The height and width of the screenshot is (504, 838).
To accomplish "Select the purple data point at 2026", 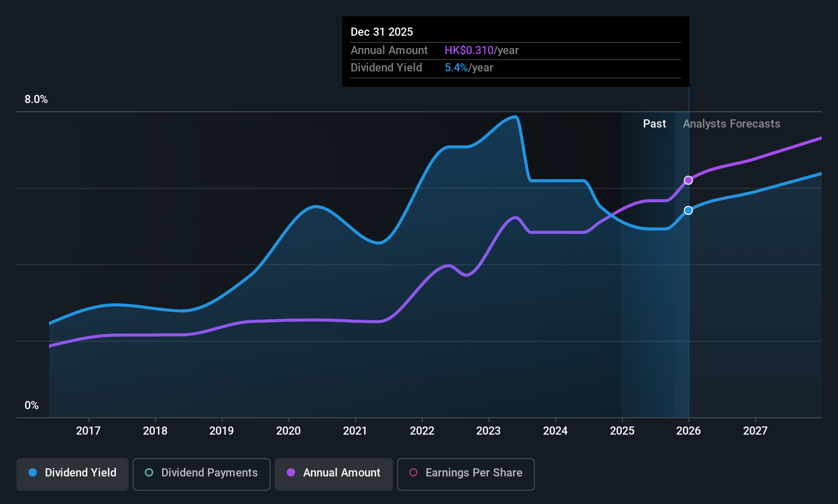I will click(x=688, y=180).
